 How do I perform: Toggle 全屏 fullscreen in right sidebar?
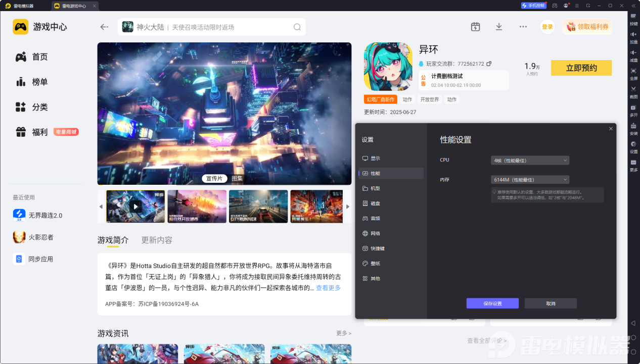pos(633,73)
